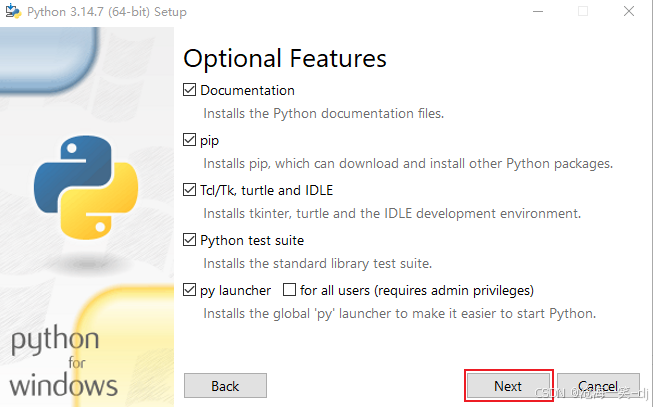Toggle the pip checkbox

pyautogui.click(x=189, y=140)
